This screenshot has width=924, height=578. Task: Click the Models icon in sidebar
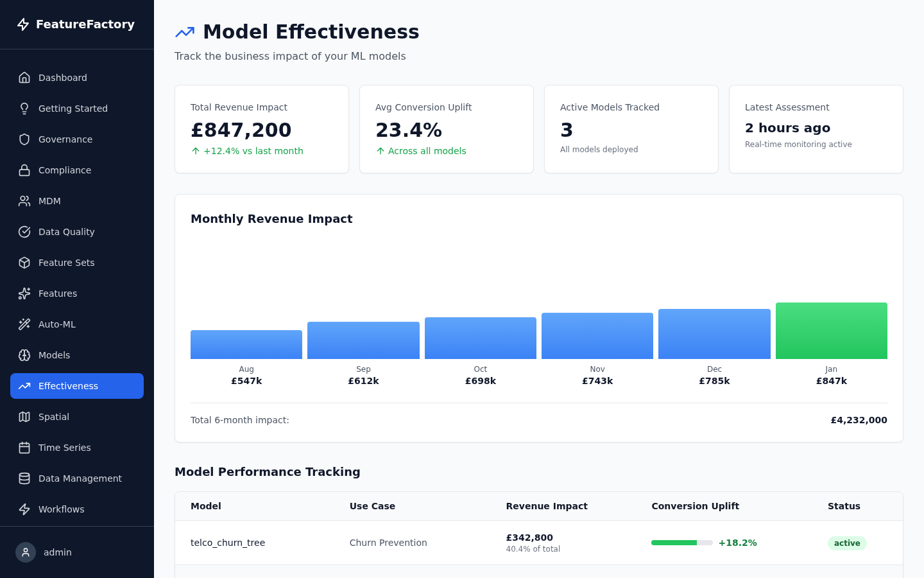pyautogui.click(x=24, y=355)
